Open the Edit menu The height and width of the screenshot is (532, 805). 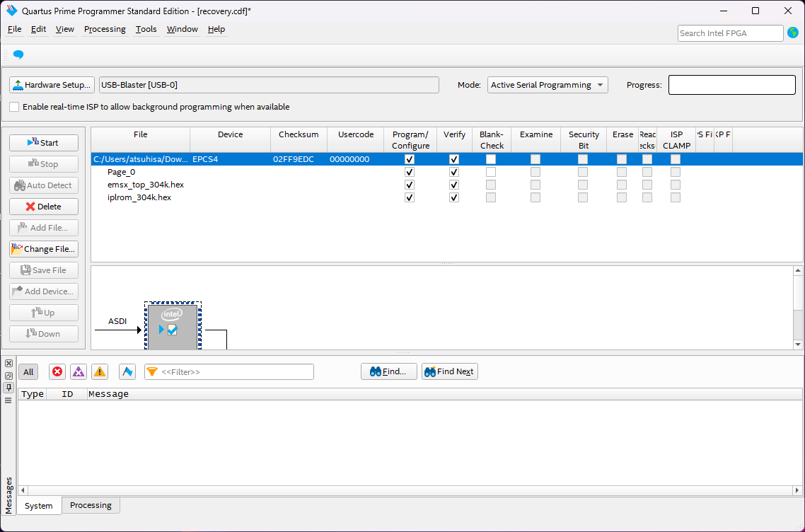click(x=38, y=29)
